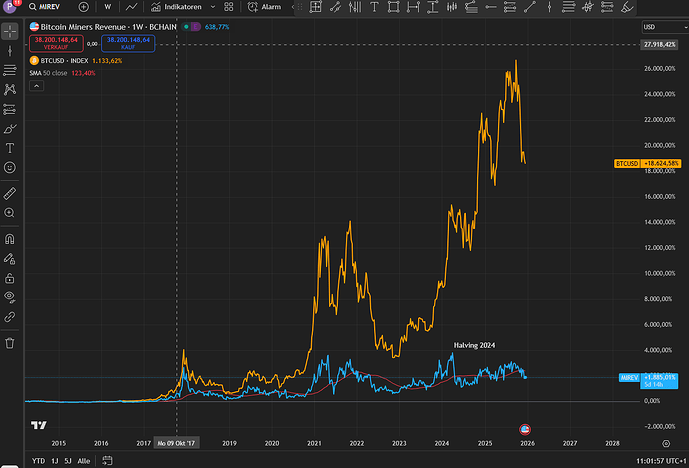This screenshot has height=468, width=689.
Task: Collapse the favorites drawing toolbar arrow
Action: click(293, 7)
